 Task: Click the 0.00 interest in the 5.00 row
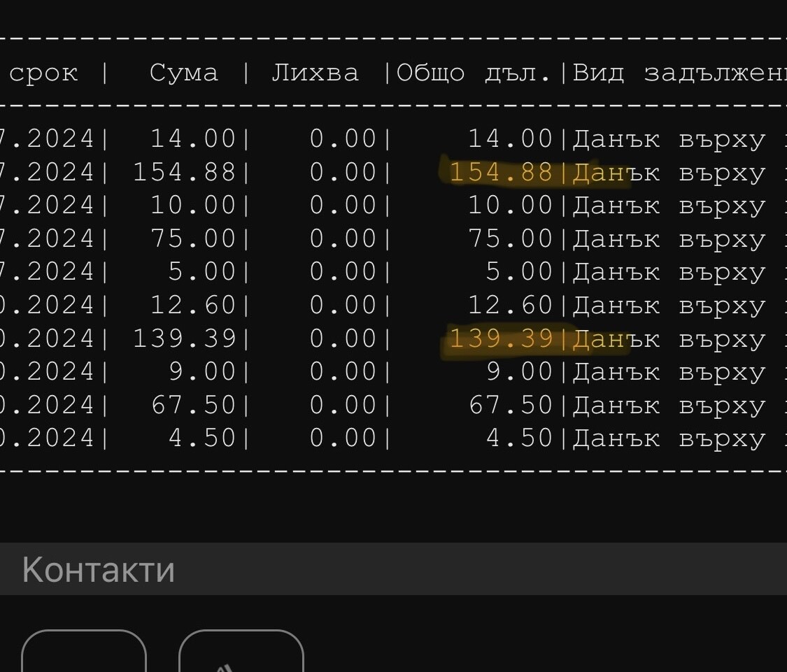click(x=343, y=271)
